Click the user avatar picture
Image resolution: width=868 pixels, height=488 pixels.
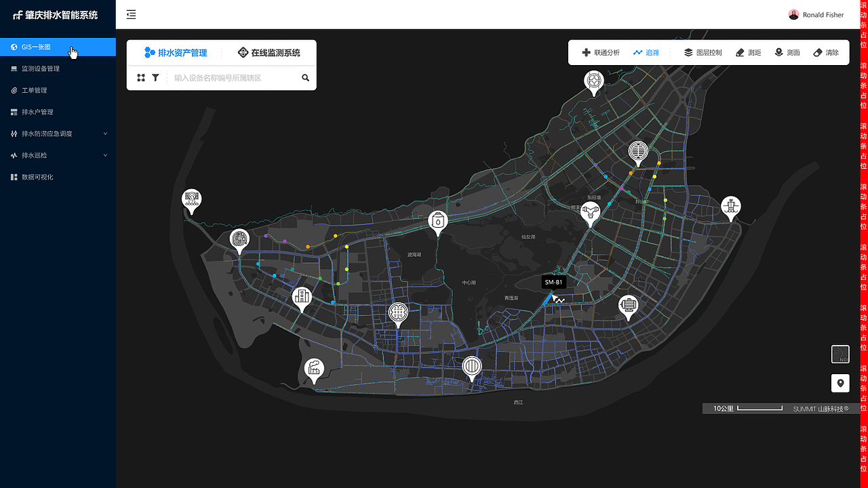pos(793,14)
